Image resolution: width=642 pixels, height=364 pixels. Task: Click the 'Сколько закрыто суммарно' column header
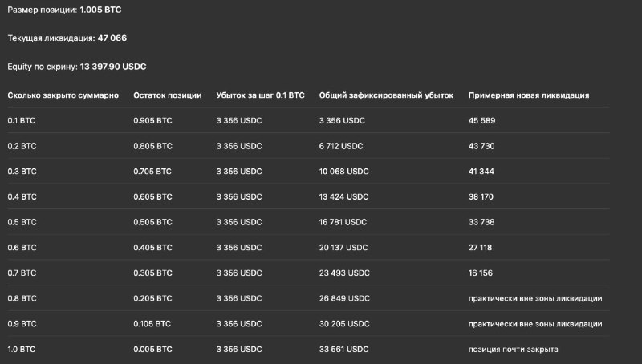click(63, 95)
